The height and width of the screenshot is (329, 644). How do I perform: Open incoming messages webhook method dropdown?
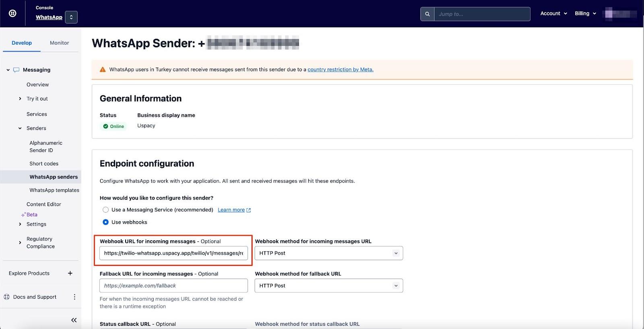click(x=329, y=253)
